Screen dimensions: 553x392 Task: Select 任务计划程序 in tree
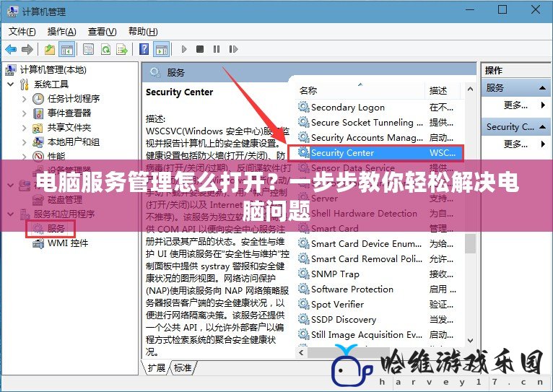pos(74,99)
